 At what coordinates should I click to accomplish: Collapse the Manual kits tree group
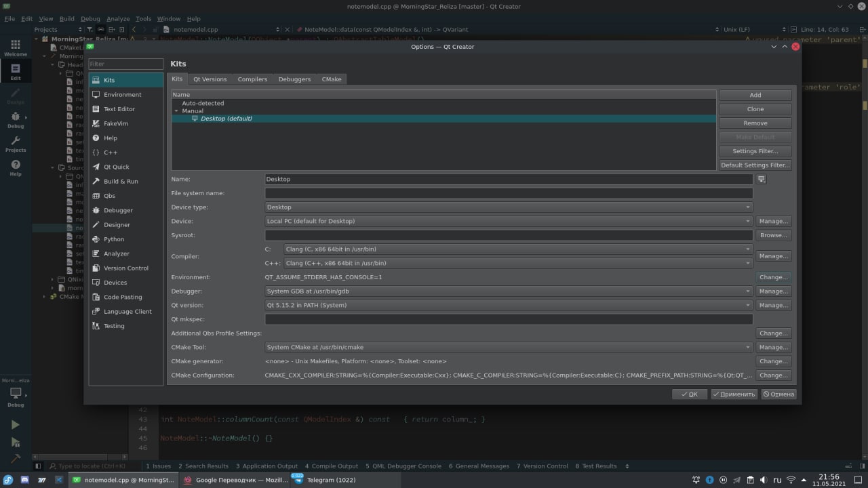point(176,110)
